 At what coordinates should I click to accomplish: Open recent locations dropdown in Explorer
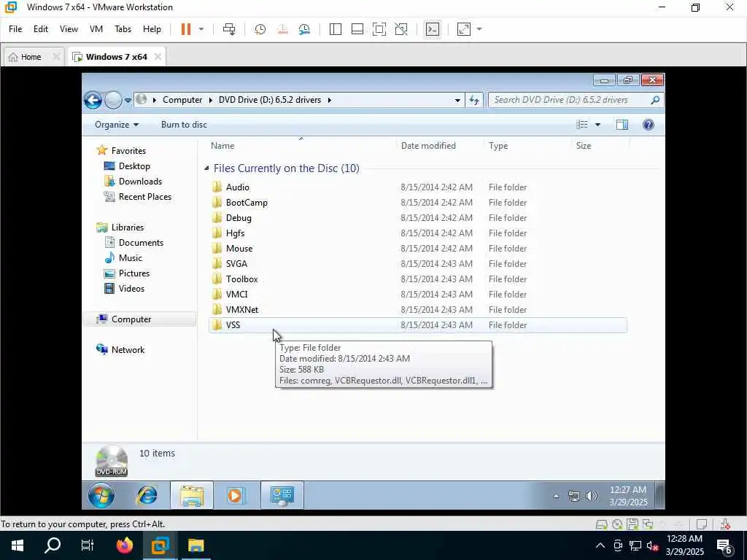[128, 100]
